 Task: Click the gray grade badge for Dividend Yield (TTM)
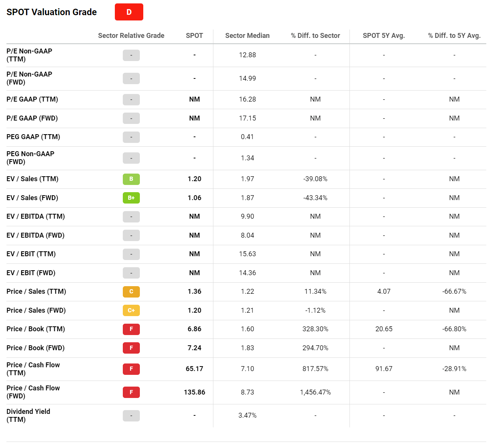131,416
